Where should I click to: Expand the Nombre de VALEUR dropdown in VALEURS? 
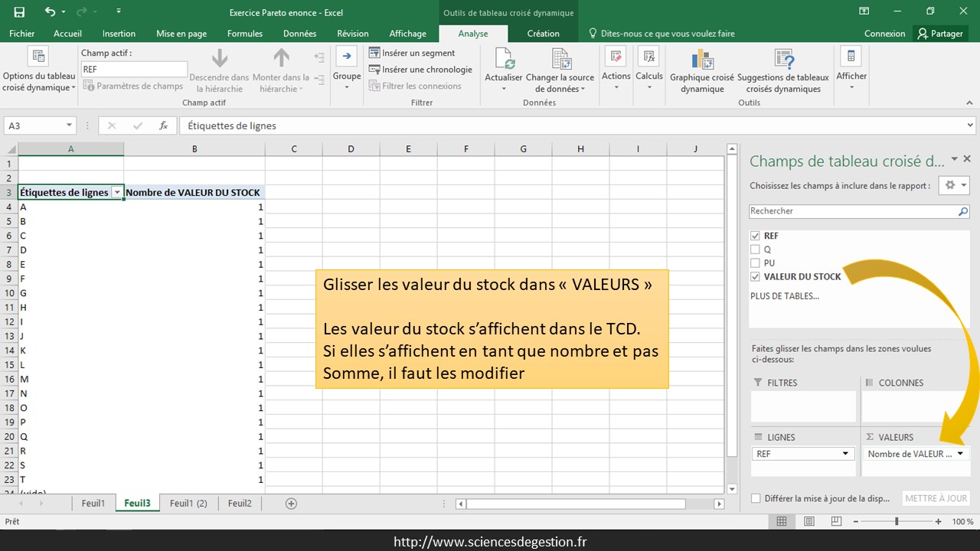(x=960, y=454)
